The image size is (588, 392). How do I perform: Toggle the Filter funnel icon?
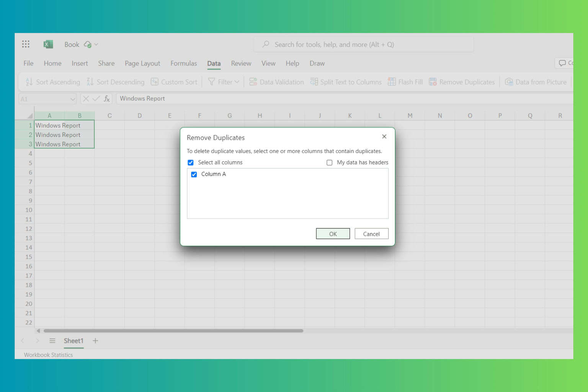pos(211,82)
